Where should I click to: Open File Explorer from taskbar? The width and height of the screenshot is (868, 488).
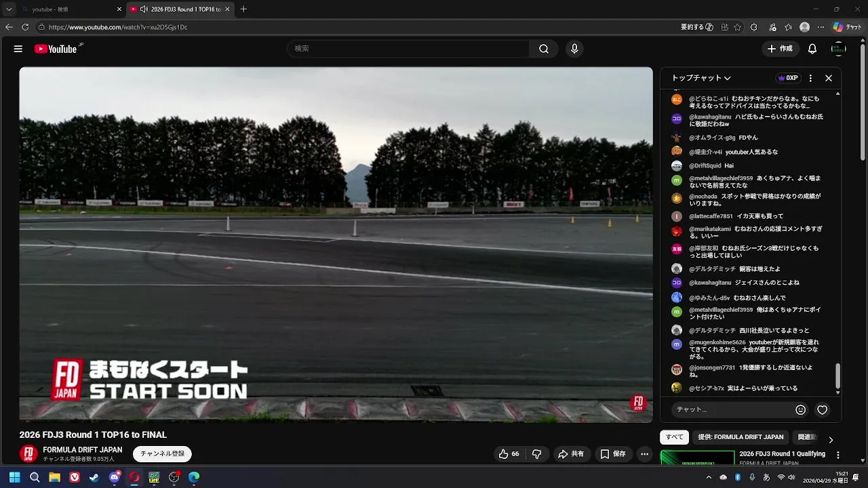(x=54, y=477)
